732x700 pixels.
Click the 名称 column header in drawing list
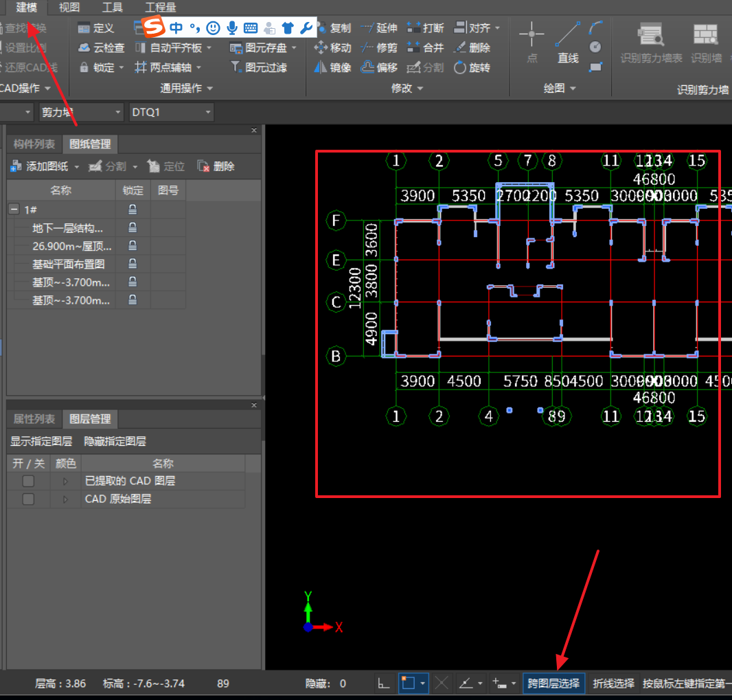click(x=61, y=190)
